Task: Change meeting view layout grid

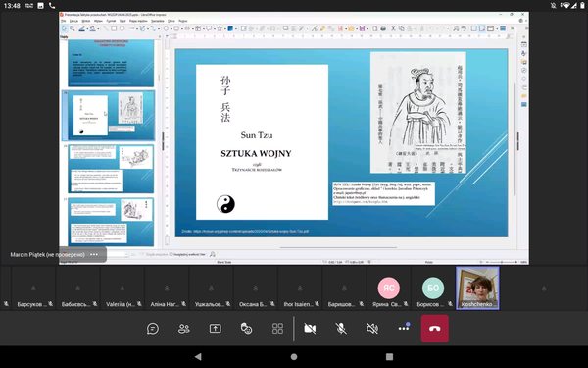Action: coord(277,329)
